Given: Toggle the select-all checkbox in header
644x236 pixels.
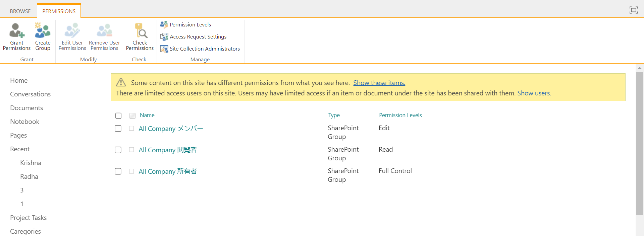Looking at the screenshot, I should (118, 115).
